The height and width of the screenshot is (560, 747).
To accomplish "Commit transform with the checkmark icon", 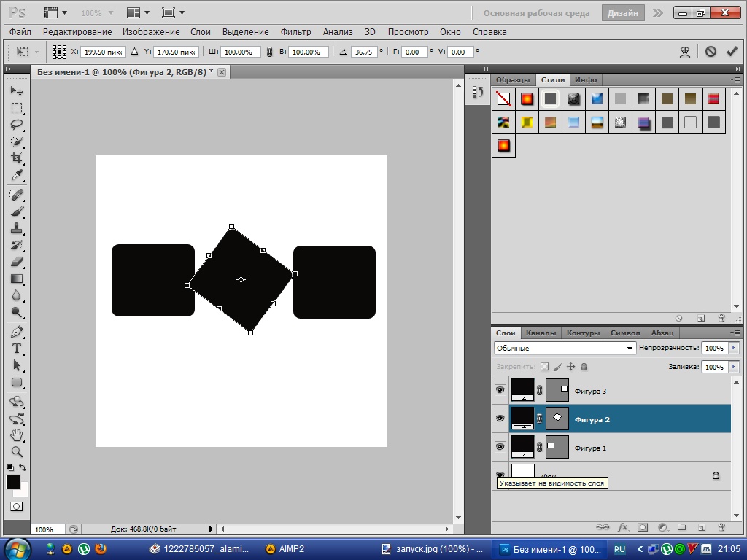I will (731, 52).
